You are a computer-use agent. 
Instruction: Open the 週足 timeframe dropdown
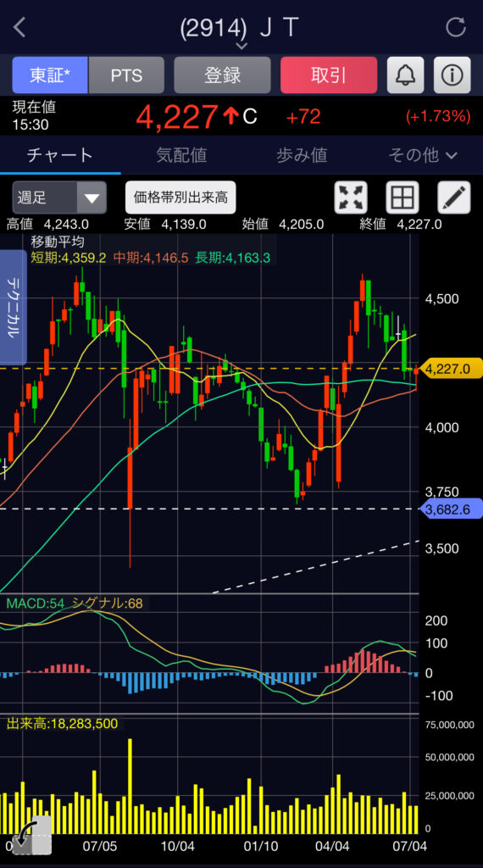click(59, 198)
